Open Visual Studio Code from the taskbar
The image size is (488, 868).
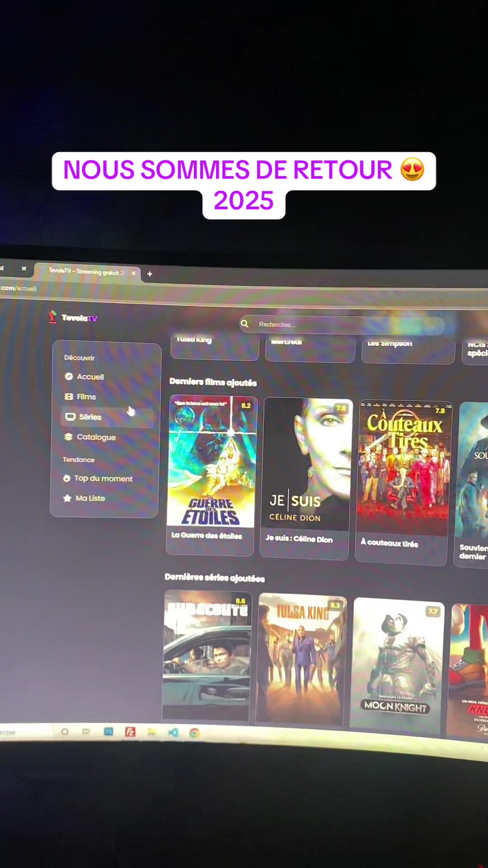(173, 732)
